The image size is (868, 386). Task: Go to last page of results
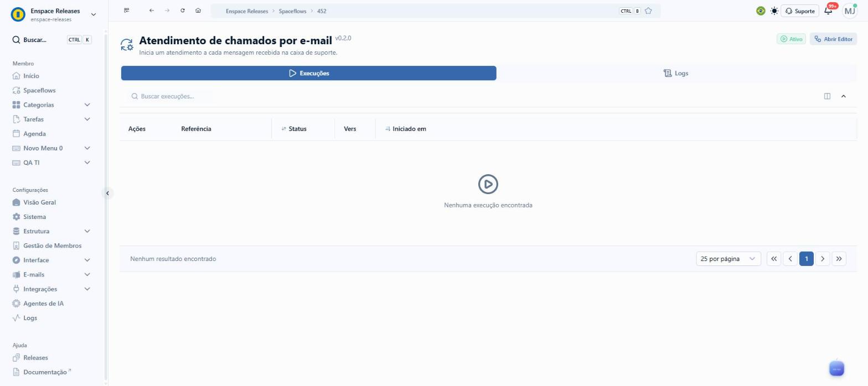pyautogui.click(x=839, y=259)
